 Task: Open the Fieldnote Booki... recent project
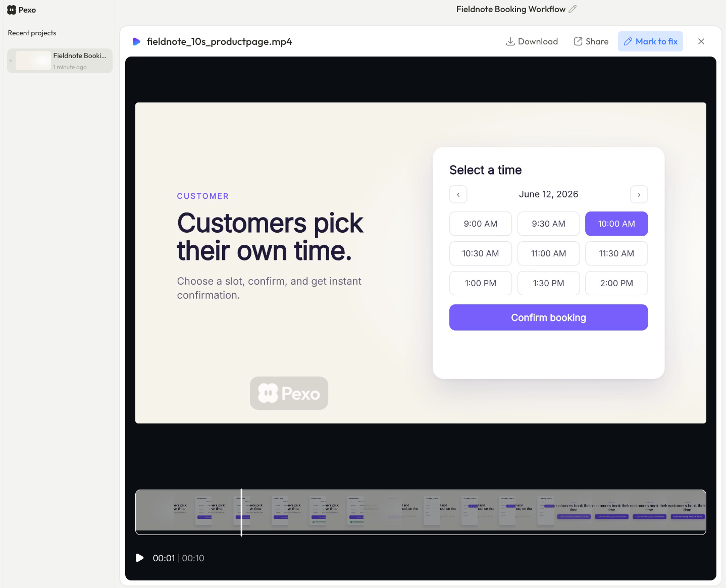point(60,61)
